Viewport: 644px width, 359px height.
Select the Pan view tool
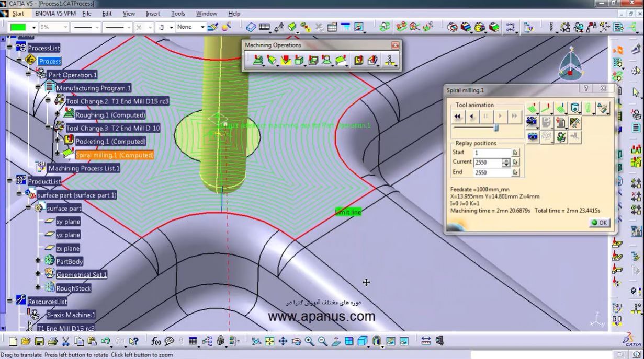283,341
